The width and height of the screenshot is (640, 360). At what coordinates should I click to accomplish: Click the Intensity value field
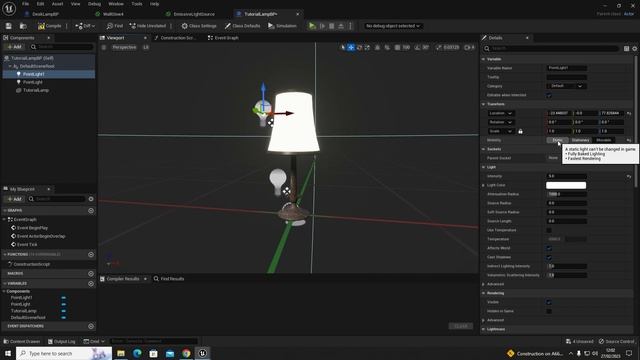pyautogui.click(x=567, y=176)
